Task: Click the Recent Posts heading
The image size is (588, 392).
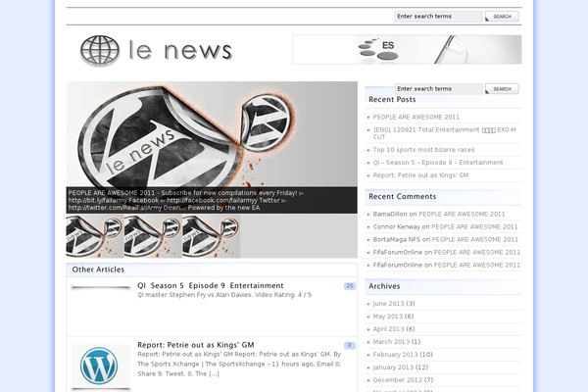Action: click(x=392, y=99)
